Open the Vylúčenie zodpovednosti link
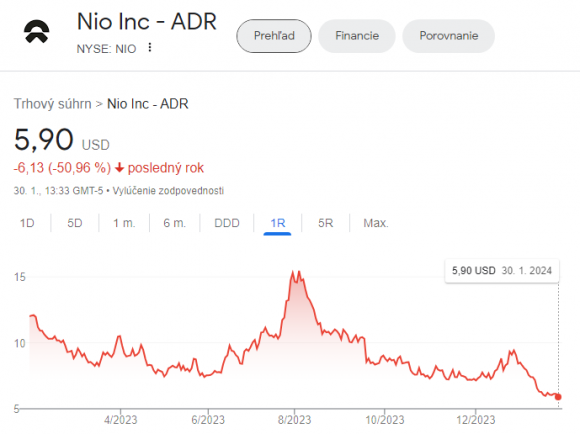Viewport: 580px width, 434px height. (x=168, y=191)
